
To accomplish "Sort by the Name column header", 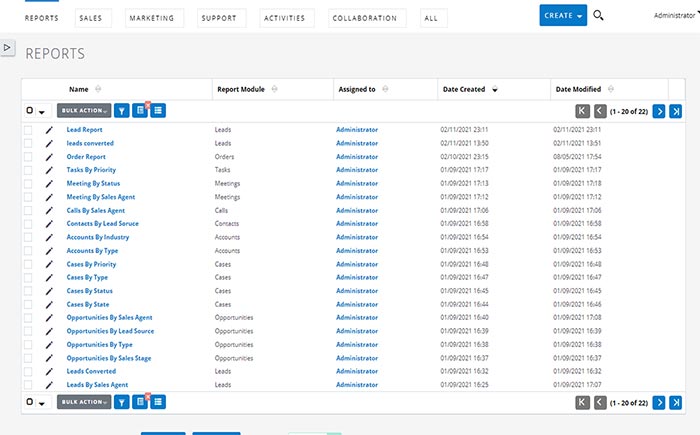I will pyautogui.click(x=79, y=89).
